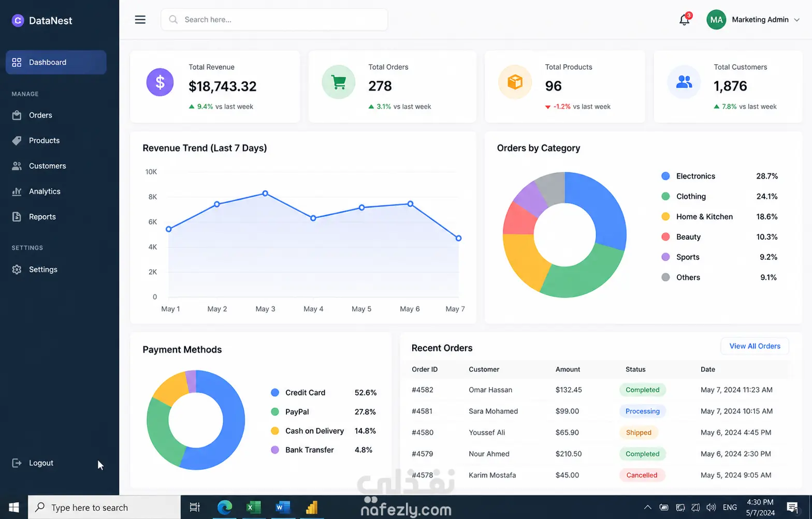Show hidden system tray icons
This screenshot has height=519, width=812.
coord(647,507)
